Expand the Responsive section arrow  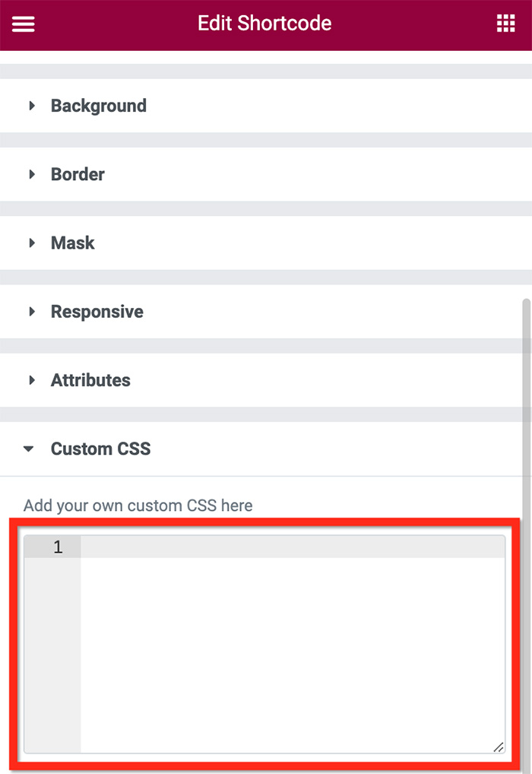click(32, 311)
